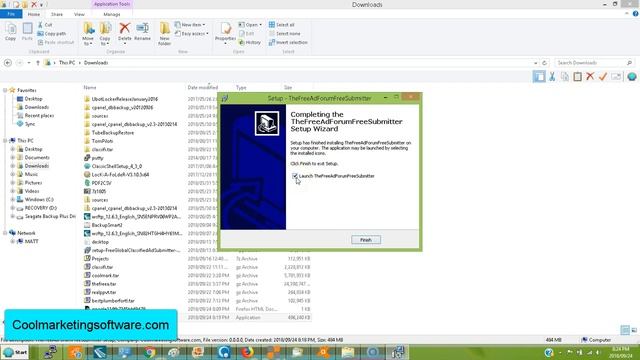Viewport: 640px width, 360px height.
Task: Click the History command
Action: [250, 42]
